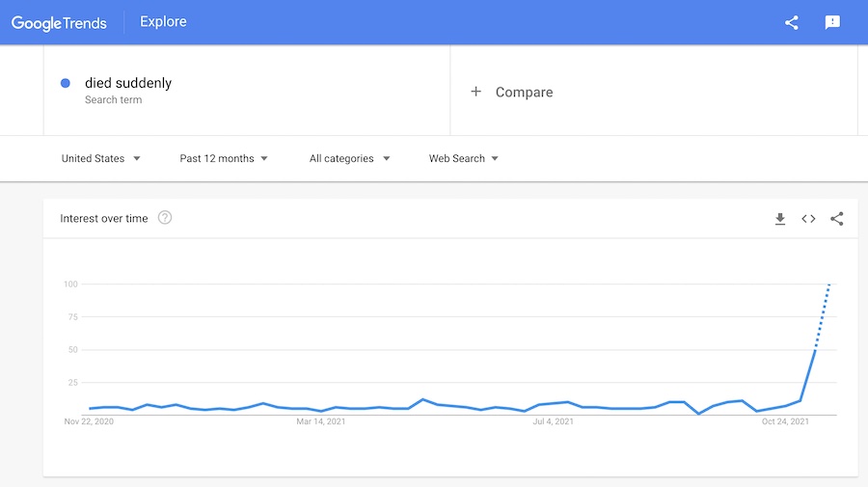Open the Past 12 months dropdown
This screenshot has height=487, width=868.
click(x=224, y=159)
